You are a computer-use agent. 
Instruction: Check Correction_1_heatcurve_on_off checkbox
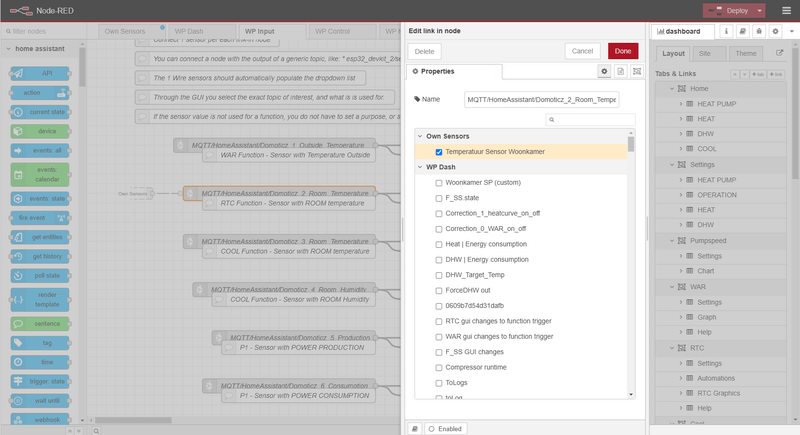[x=439, y=214]
